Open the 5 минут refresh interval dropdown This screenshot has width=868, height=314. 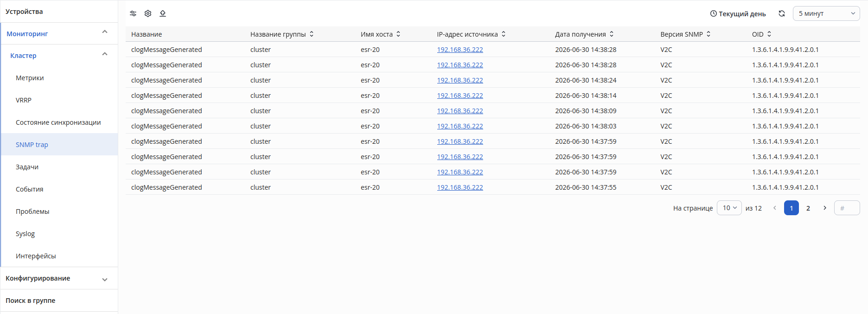826,13
